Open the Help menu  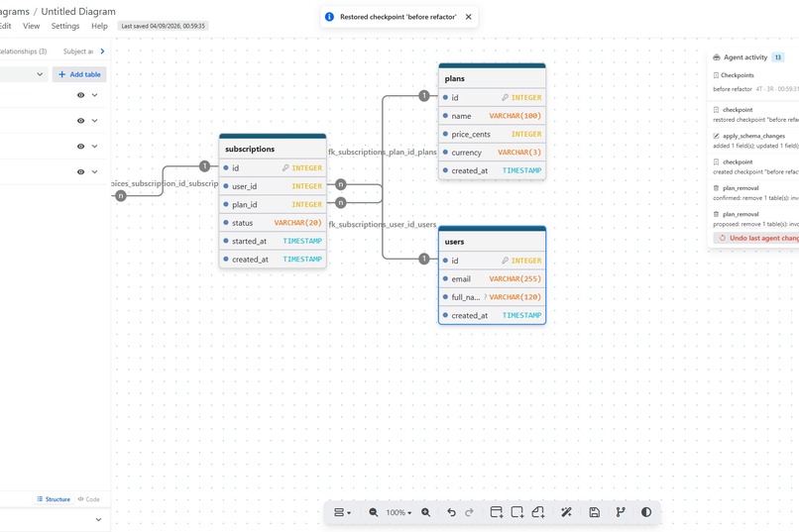(99, 26)
